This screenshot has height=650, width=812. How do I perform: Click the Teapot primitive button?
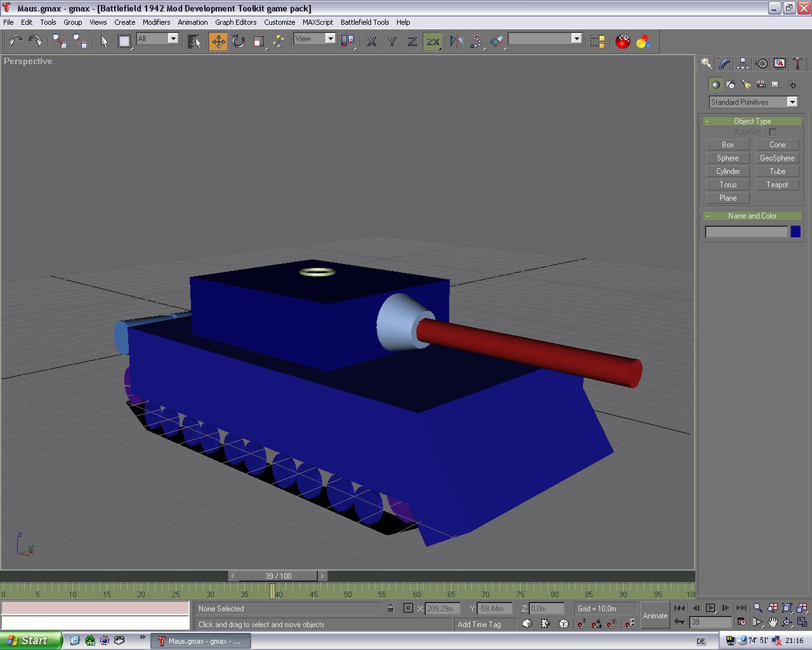click(777, 185)
